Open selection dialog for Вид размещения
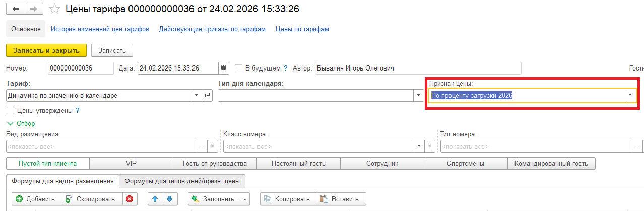 pos(202,146)
